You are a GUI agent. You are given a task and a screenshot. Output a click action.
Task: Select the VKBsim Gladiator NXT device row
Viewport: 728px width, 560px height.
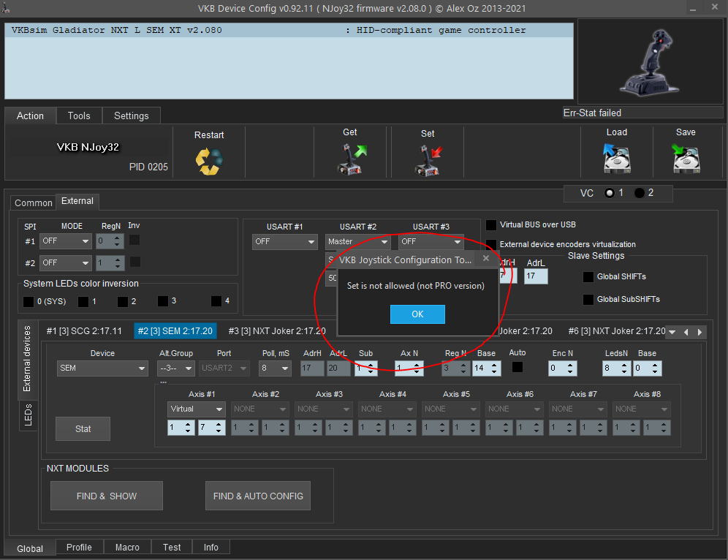(x=289, y=30)
